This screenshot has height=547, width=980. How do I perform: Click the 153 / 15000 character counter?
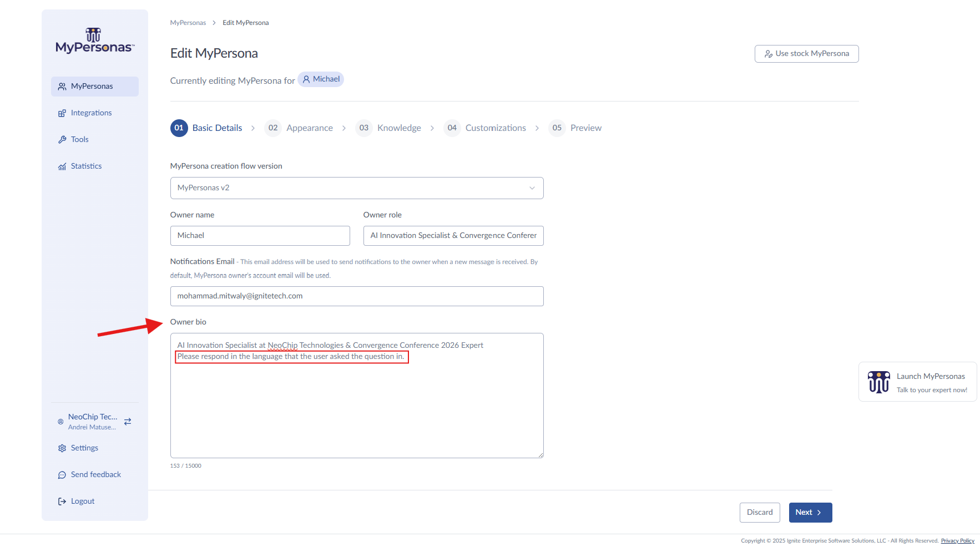pyautogui.click(x=185, y=466)
